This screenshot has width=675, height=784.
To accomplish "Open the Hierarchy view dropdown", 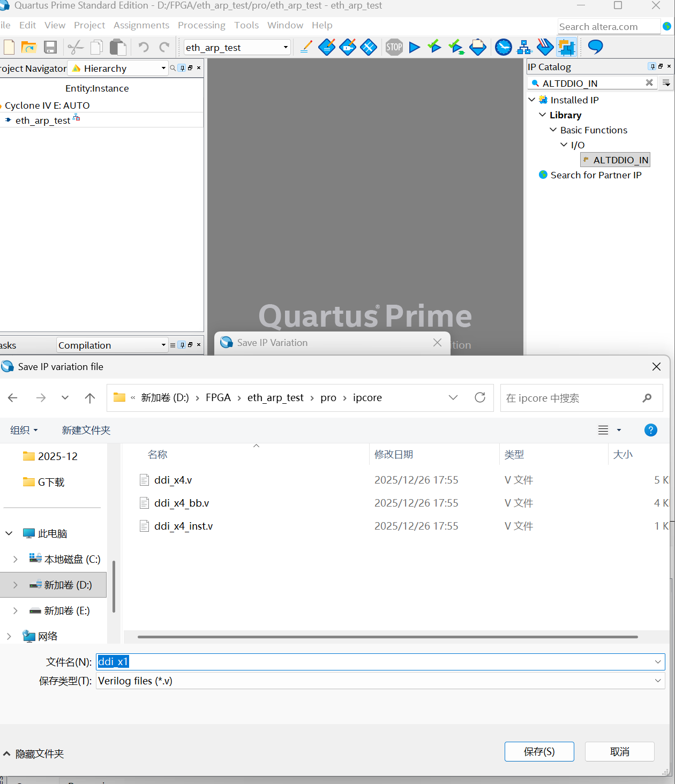I will [x=163, y=68].
